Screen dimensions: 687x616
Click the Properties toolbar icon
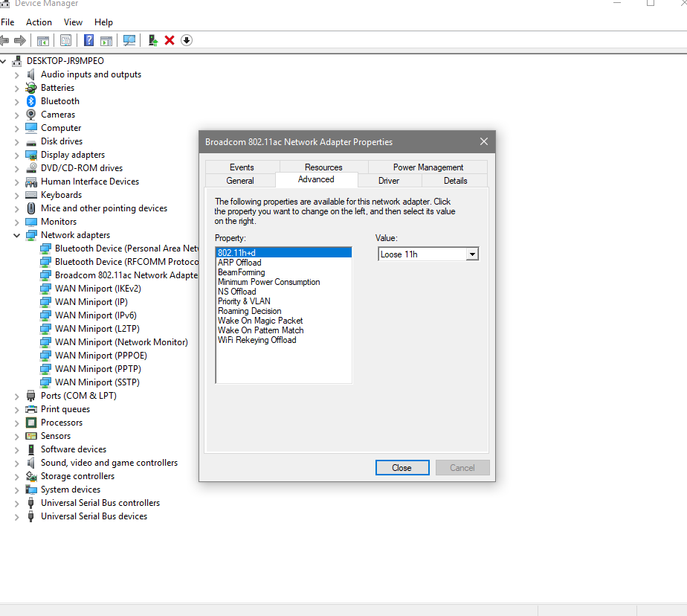tap(65, 41)
